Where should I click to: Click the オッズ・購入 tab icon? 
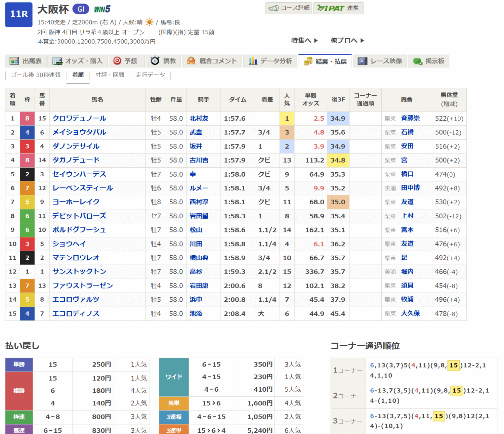57,61
